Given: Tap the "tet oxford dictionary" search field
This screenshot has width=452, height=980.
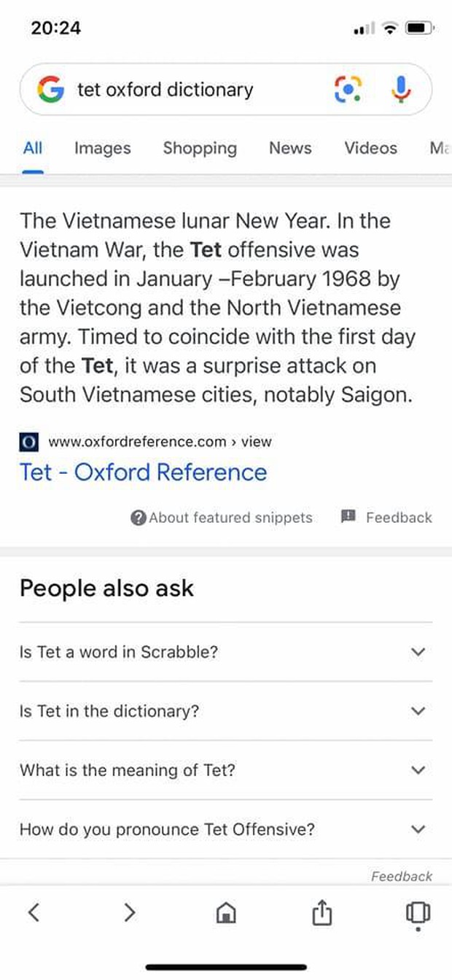Looking at the screenshot, I should tap(190, 90).
